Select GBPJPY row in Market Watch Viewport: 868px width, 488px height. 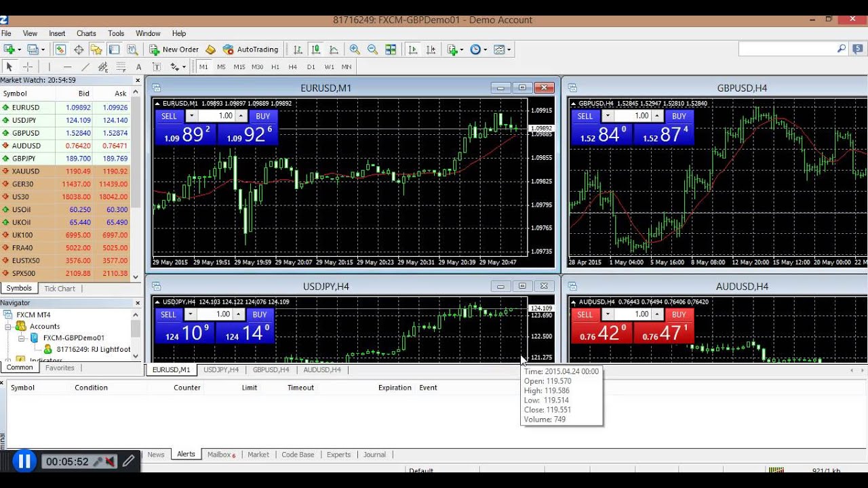point(65,159)
